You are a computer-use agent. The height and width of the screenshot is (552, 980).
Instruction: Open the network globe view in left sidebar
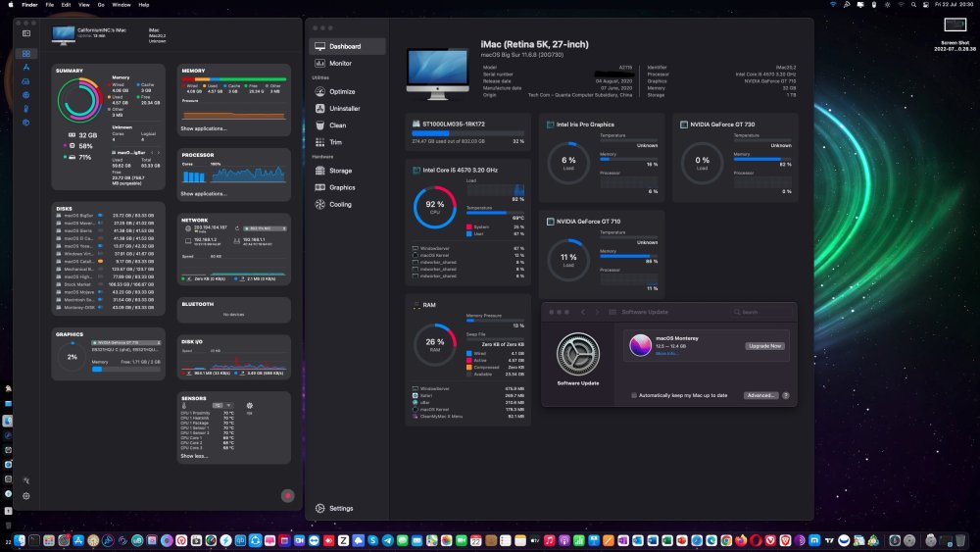click(x=25, y=95)
